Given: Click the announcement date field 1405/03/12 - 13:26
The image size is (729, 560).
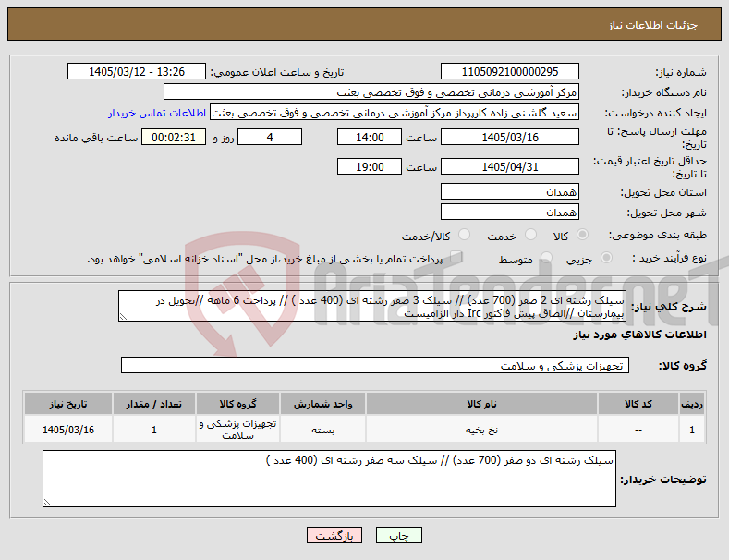Looking at the screenshot, I should click(x=137, y=72).
